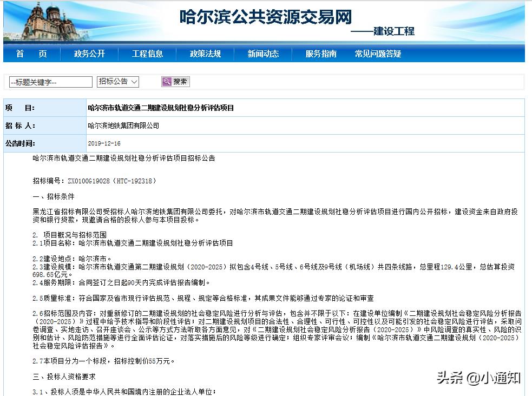Open the 政务公开 menu item

tap(89, 54)
